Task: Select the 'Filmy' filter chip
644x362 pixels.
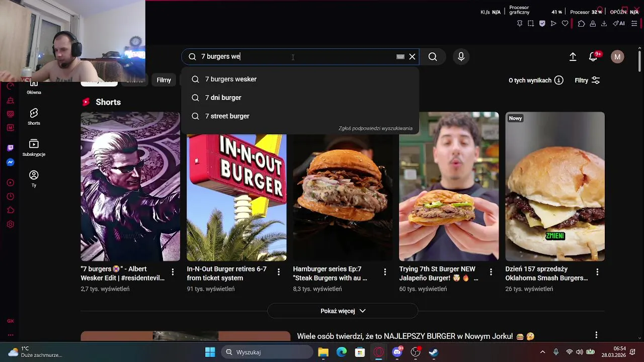Action: coord(164,80)
